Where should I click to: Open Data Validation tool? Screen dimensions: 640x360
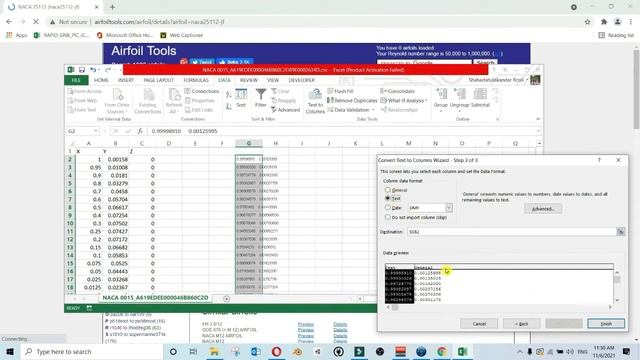(x=351, y=110)
